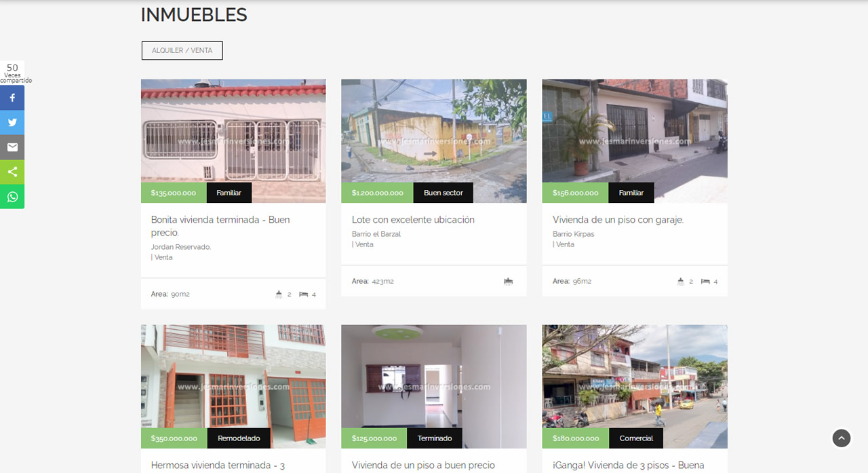
Task: Click the Remodelado label badge
Action: click(x=239, y=438)
